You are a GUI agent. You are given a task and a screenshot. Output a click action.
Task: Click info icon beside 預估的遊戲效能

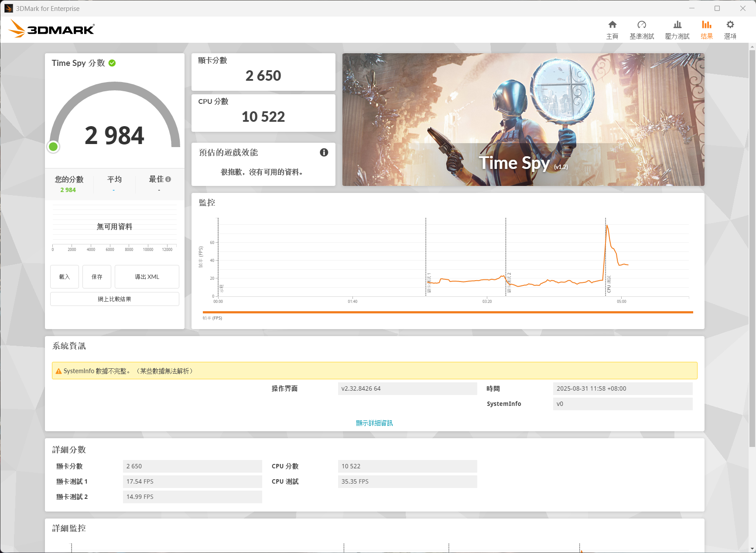click(324, 152)
